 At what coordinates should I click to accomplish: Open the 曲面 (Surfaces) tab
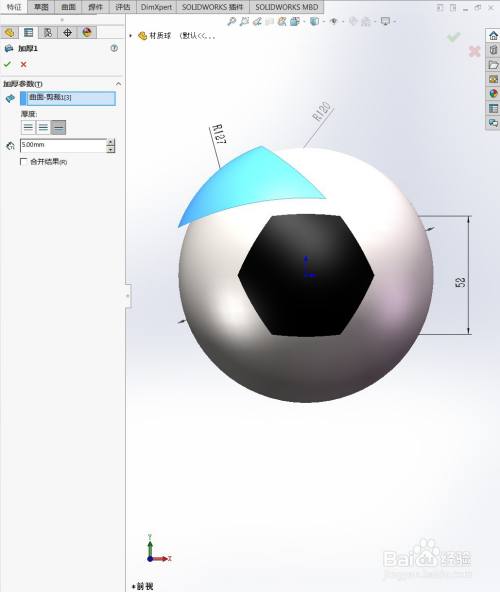point(68,7)
